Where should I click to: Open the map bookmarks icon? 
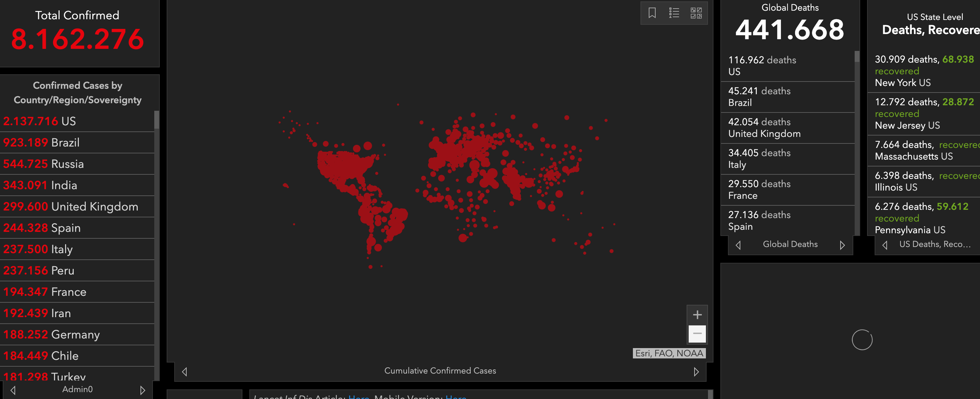[652, 13]
